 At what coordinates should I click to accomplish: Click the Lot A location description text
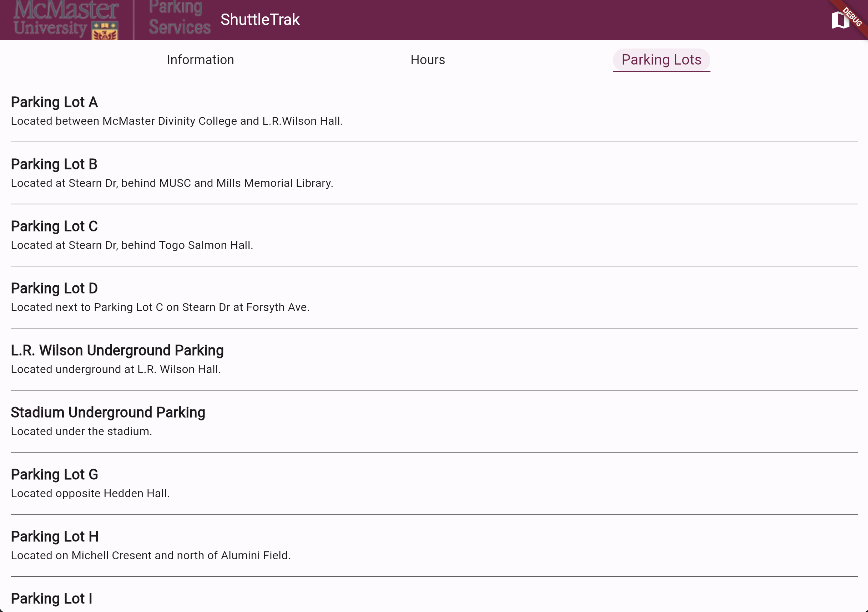177,121
